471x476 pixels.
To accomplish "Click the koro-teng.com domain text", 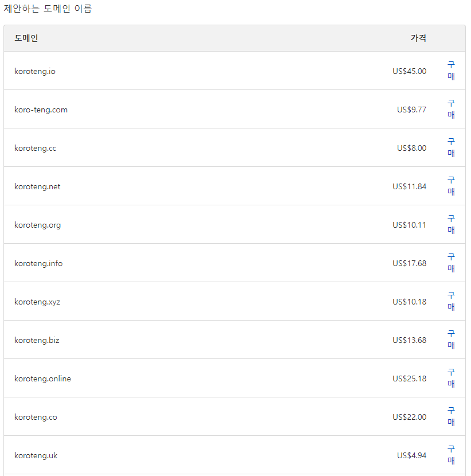I will 41,110.
